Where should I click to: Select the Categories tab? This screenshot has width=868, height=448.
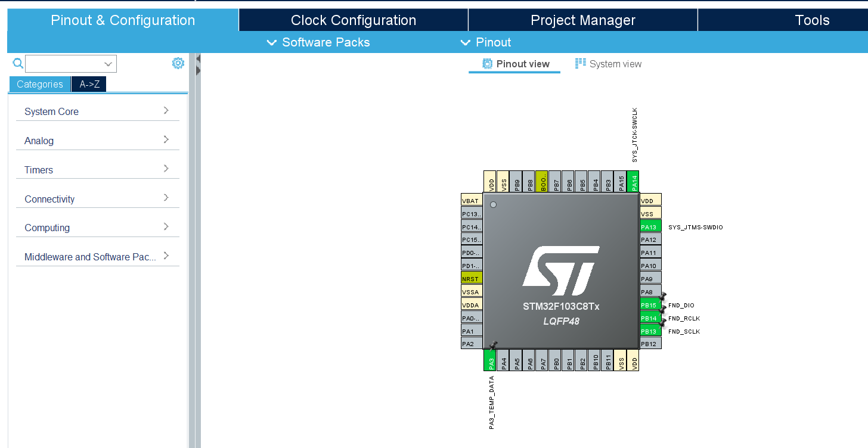(39, 84)
